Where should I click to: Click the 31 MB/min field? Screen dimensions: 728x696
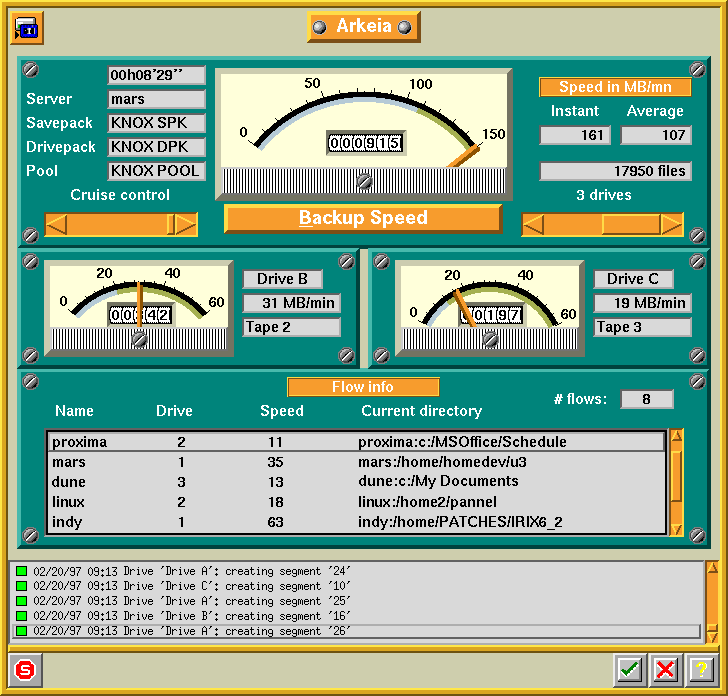pos(292,303)
